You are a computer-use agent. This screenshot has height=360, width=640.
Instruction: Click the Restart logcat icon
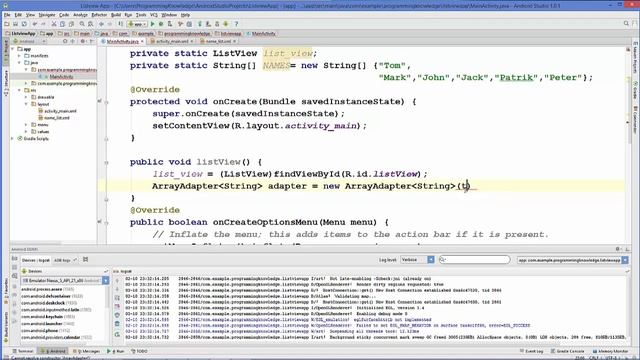click(117, 334)
